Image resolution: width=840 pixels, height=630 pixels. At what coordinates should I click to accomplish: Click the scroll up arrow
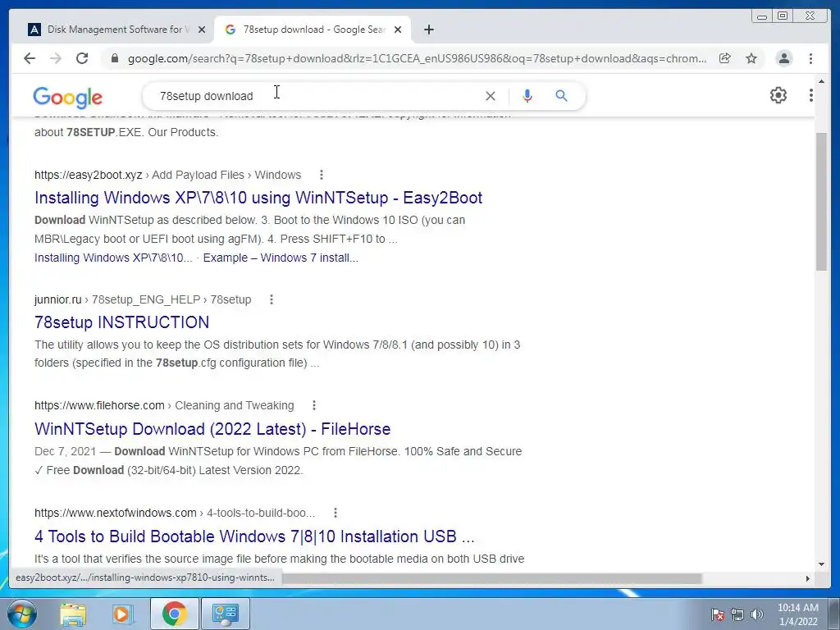point(821,81)
